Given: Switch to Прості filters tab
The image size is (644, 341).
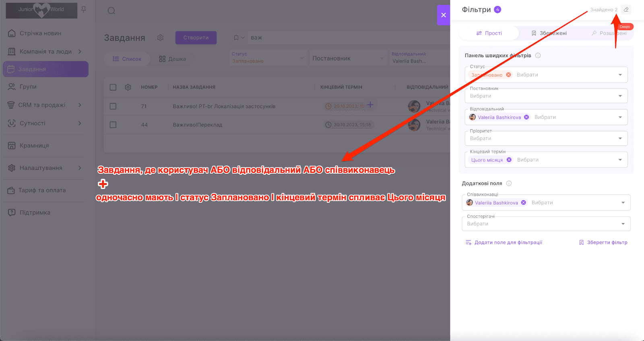Looking at the screenshot, I should pos(489,33).
